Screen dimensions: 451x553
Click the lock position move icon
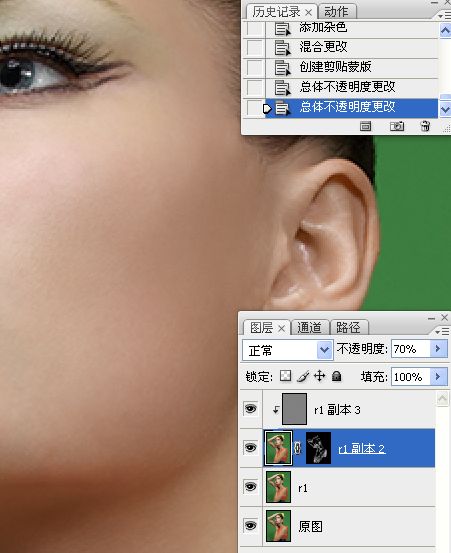coord(319,376)
